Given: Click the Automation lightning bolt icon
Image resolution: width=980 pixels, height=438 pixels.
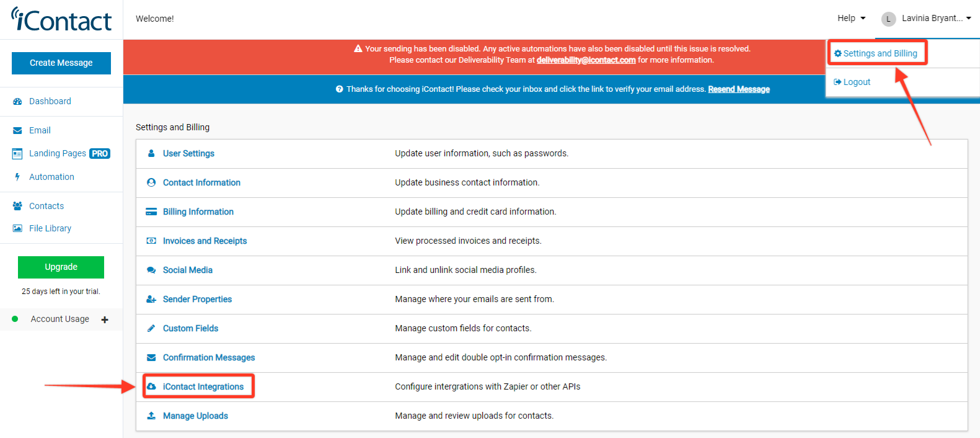Looking at the screenshot, I should 17,177.
